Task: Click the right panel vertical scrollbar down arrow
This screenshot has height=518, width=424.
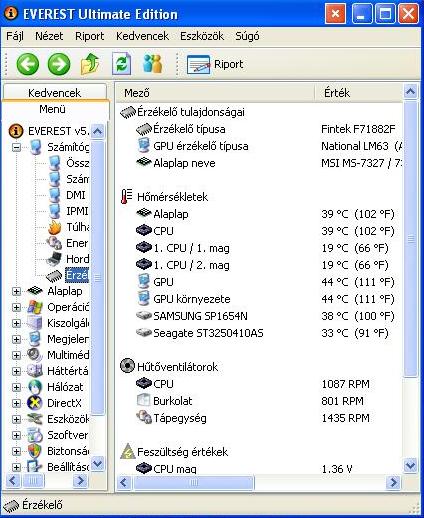Action: (410, 465)
